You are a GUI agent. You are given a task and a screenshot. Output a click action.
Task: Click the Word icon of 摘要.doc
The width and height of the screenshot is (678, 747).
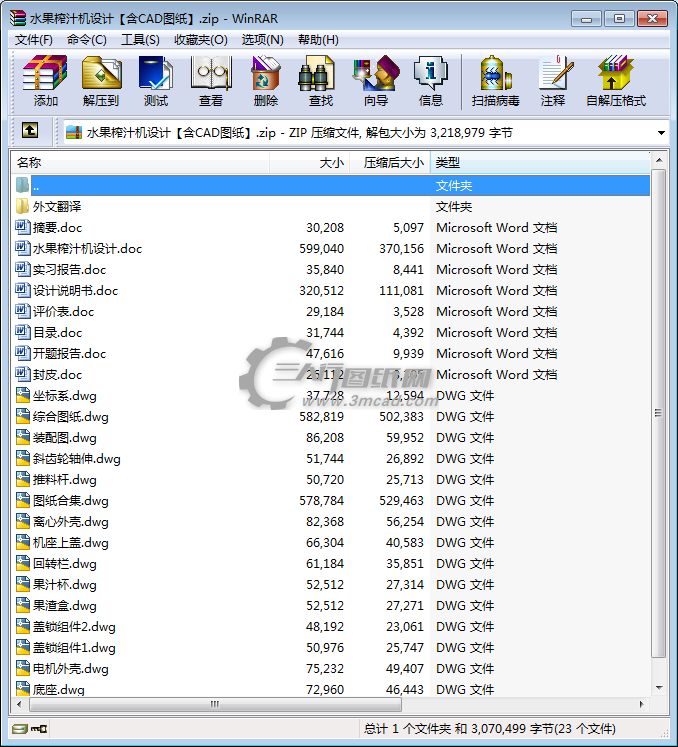[x=22, y=227]
